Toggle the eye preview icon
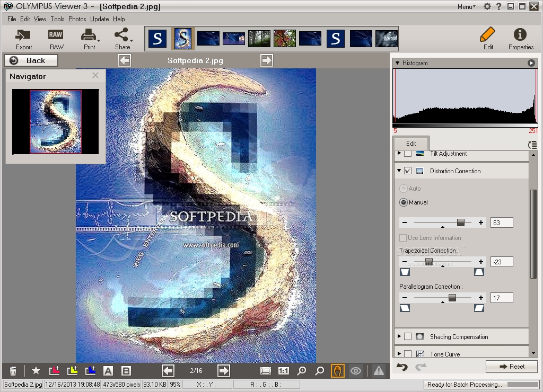This screenshot has width=543, height=392. pyautogui.click(x=356, y=371)
